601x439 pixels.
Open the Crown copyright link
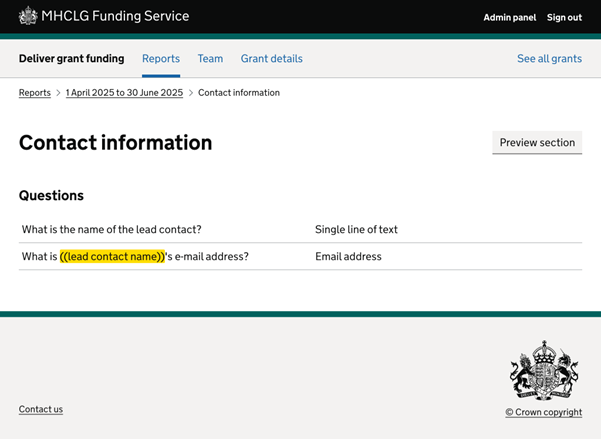[x=544, y=412]
